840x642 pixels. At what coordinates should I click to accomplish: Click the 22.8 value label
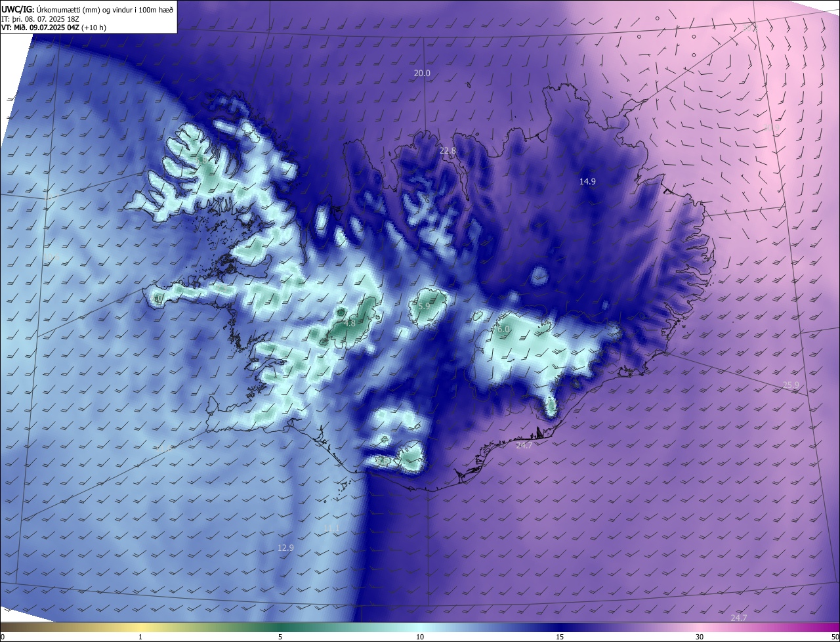coord(447,151)
